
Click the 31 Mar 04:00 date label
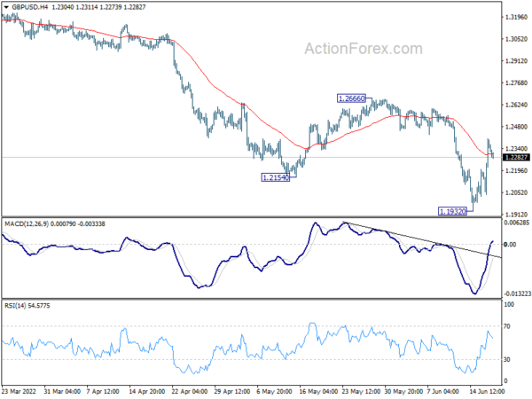click(x=62, y=392)
